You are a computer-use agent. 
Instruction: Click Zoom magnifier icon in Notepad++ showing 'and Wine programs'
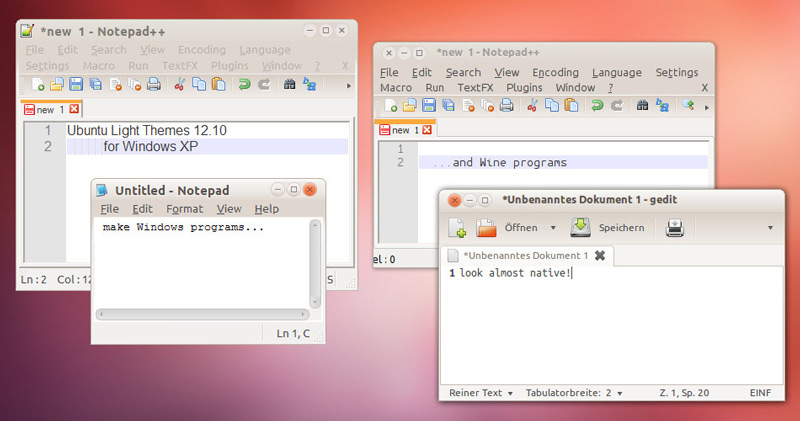pos(688,105)
